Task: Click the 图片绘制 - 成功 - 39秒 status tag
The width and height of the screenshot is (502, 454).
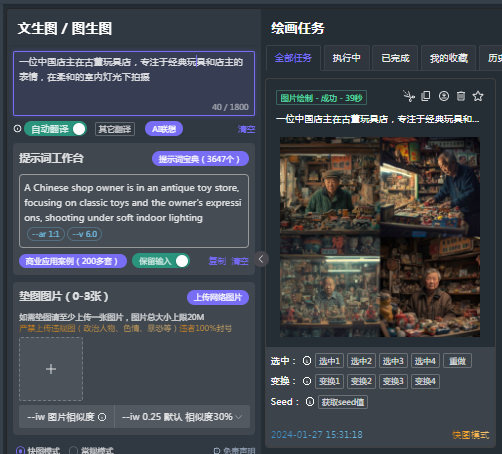Action: pyautogui.click(x=321, y=98)
